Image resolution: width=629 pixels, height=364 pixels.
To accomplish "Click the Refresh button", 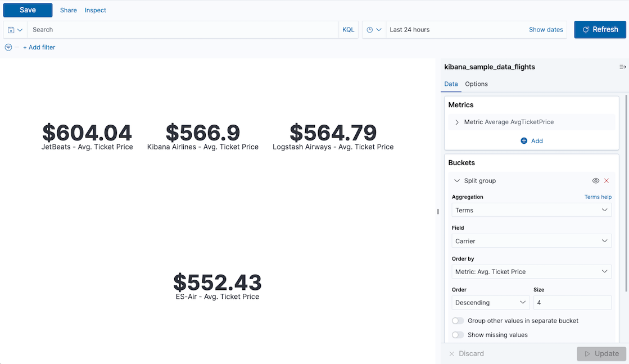I will [600, 30].
